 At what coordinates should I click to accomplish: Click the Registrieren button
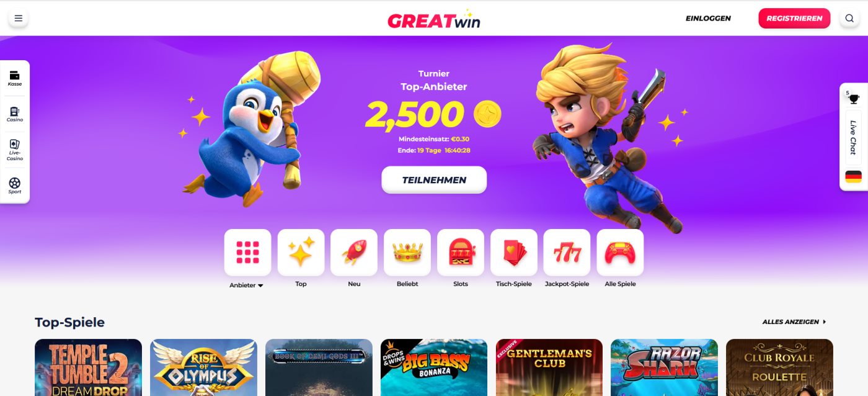point(794,18)
